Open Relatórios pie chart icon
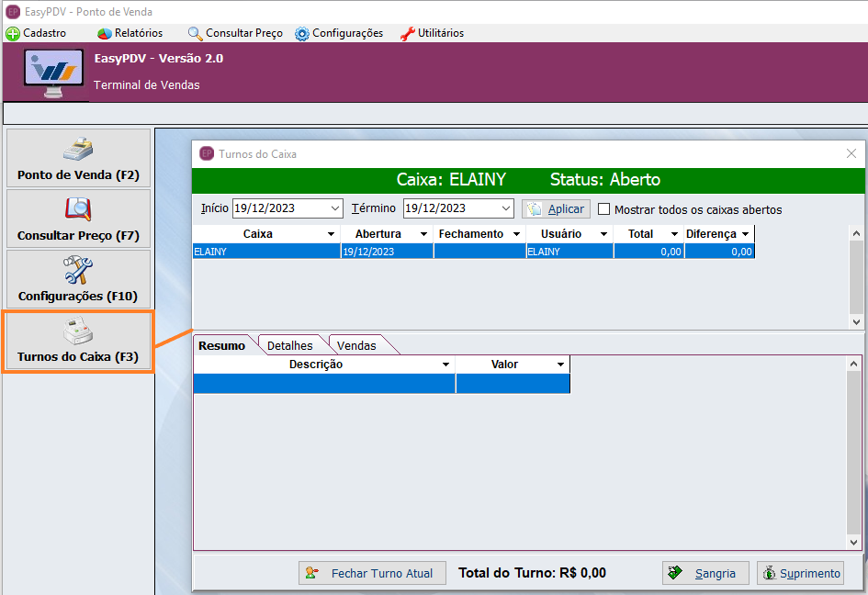 105,33
